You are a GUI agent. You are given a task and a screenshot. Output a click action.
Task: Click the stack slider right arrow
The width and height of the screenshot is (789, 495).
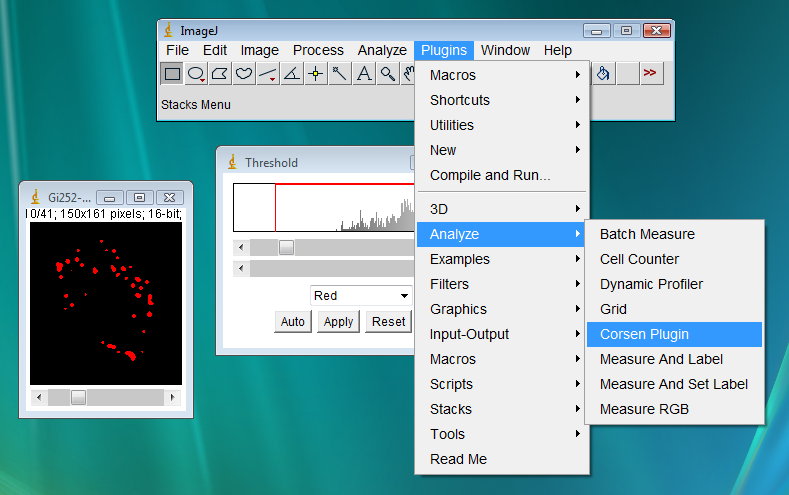(172, 397)
